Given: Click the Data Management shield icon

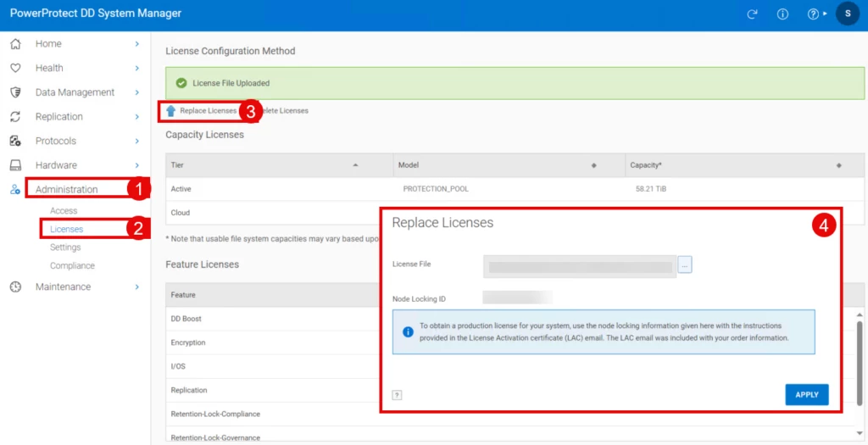Looking at the screenshot, I should 15,92.
